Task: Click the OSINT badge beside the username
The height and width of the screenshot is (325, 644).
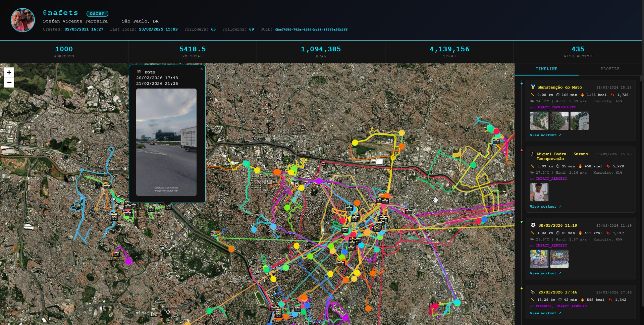Action: click(97, 14)
